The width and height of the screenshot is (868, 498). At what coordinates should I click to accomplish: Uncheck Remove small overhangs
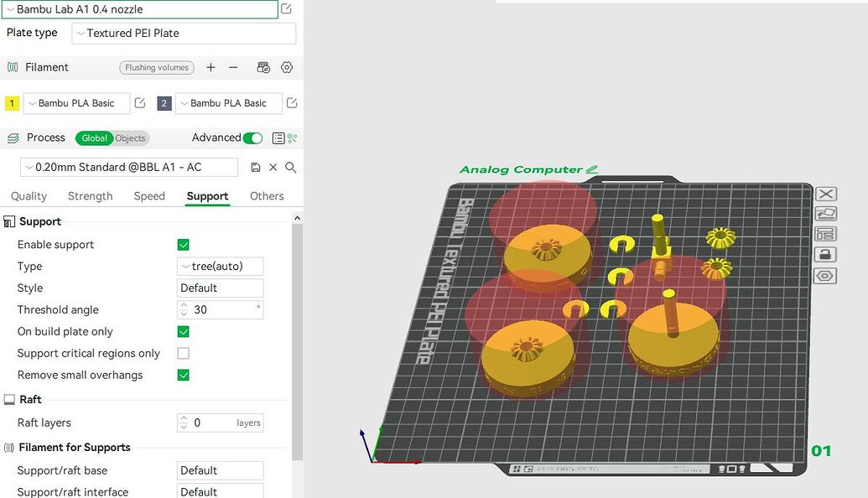pyautogui.click(x=183, y=375)
